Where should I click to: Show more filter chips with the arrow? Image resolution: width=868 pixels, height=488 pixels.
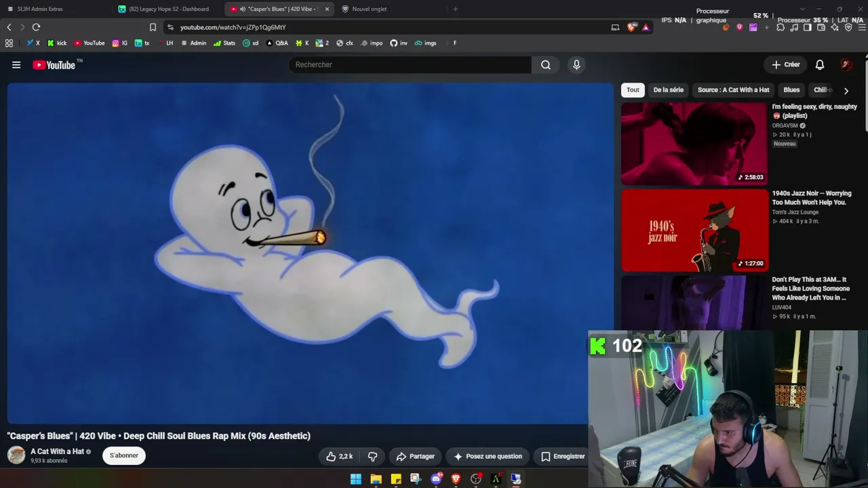click(846, 90)
